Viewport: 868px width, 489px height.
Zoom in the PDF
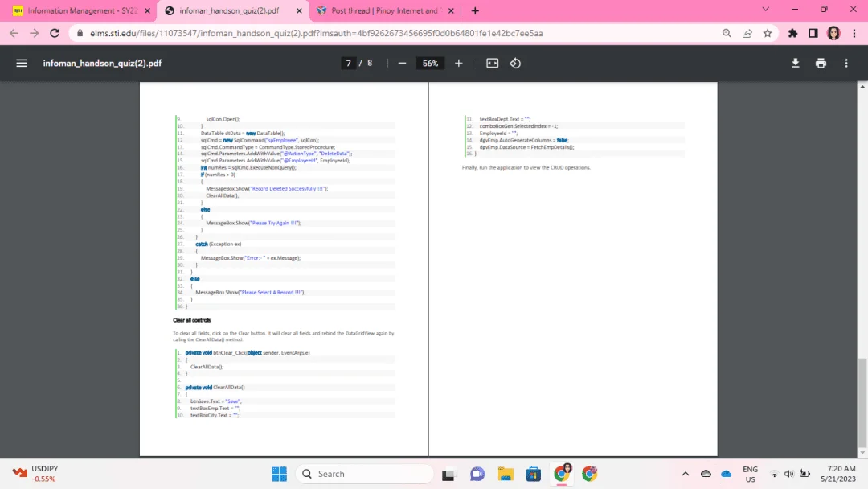click(458, 63)
